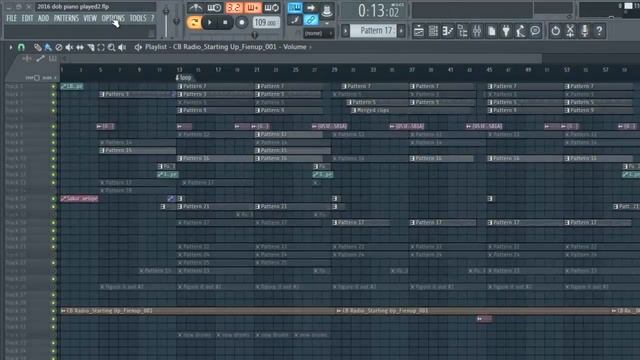
Task: Click the Stop button in transport
Action: [225, 22]
